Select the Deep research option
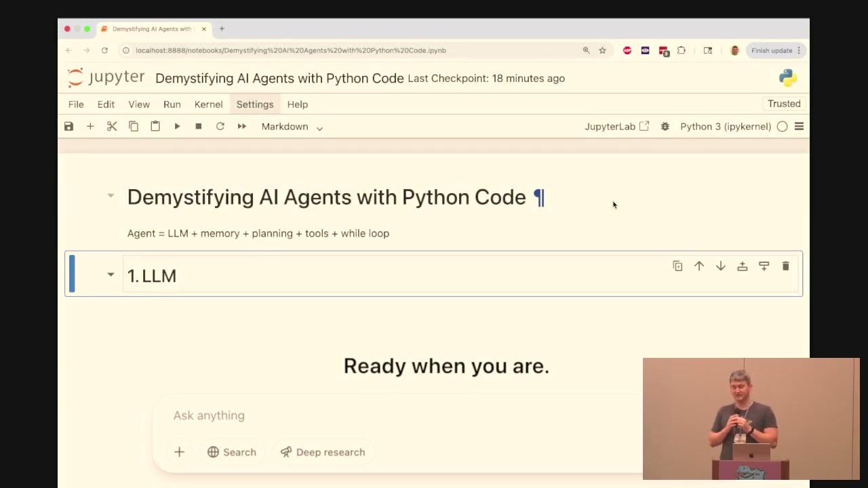This screenshot has width=868, height=488. pos(323,452)
